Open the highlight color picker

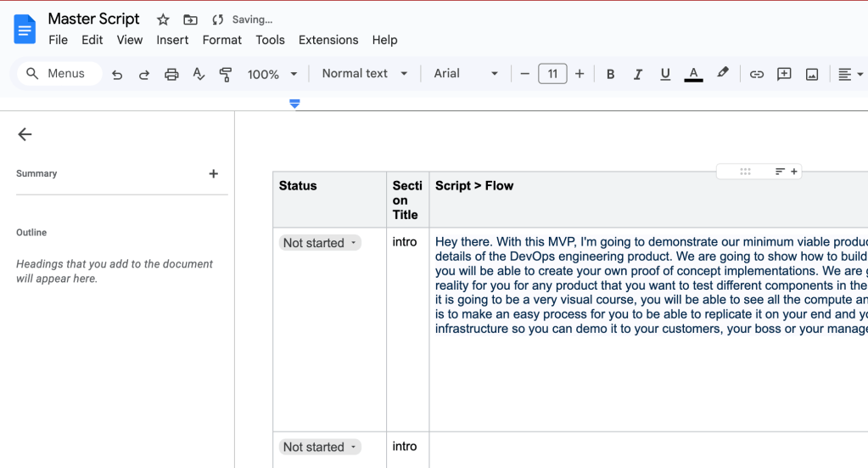722,73
